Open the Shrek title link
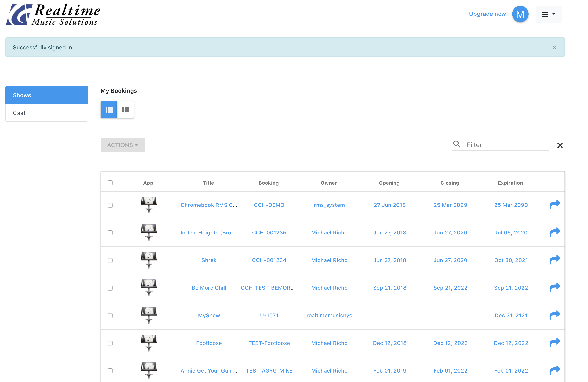This screenshot has width=588, height=382. point(209,260)
